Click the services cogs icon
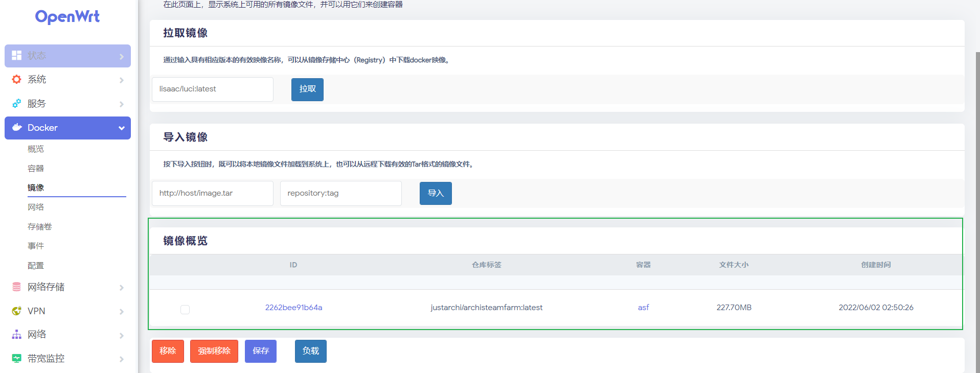Image resolution: width=980 pixels, height=373 pixels. tap(16, 103)
